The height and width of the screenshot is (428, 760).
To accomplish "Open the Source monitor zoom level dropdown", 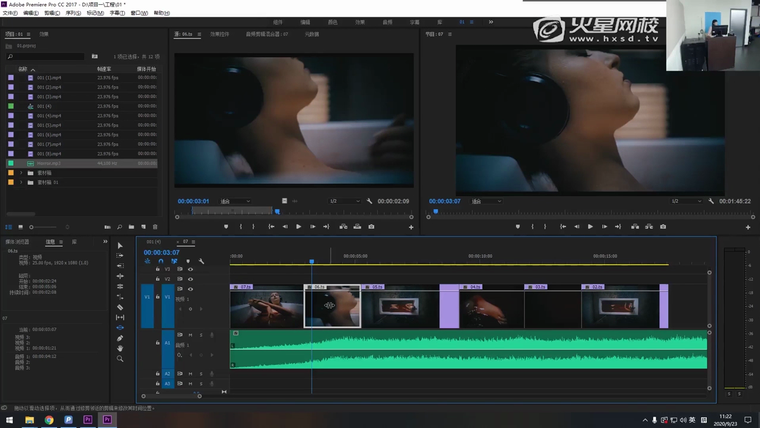I will pos(234,201).
